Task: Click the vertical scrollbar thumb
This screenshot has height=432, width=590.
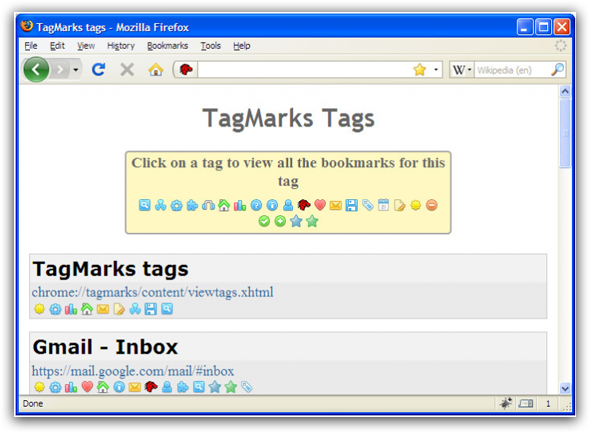Action: pos(565,133)
